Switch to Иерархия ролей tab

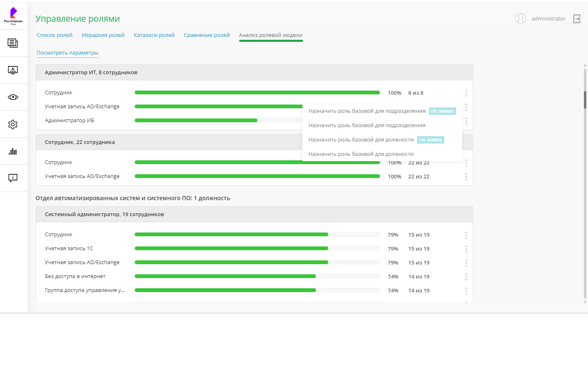point(103,35)
